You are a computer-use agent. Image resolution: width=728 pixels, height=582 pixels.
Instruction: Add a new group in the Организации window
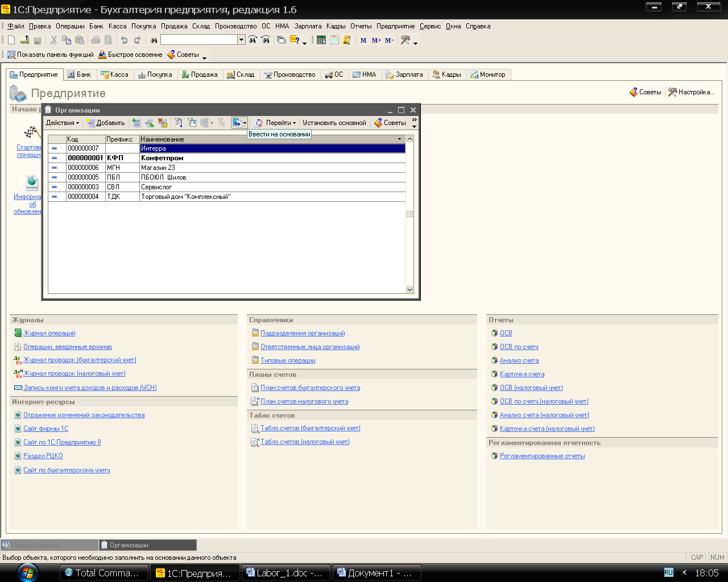(x=136, y=123)
